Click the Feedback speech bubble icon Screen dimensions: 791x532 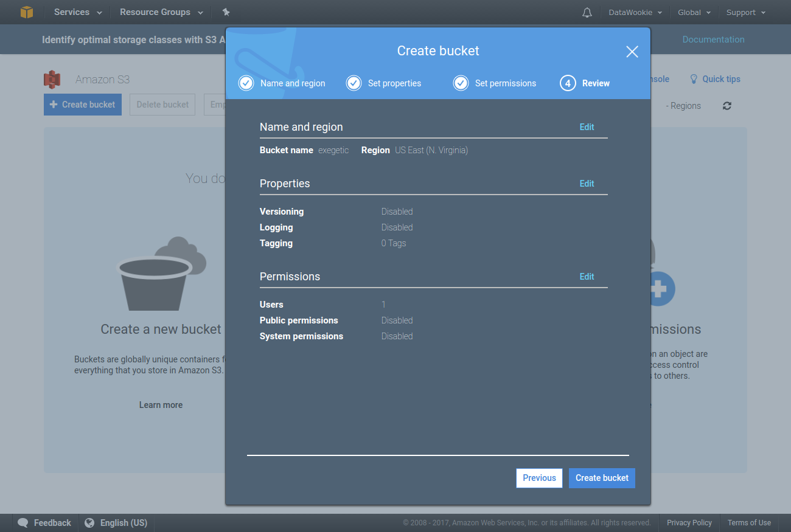(23, 523)
